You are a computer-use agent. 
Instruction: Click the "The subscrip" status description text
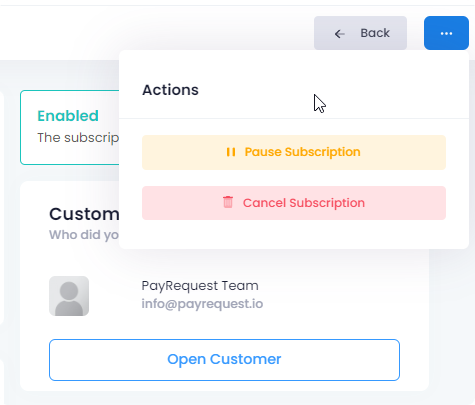(x=78, y=138)
